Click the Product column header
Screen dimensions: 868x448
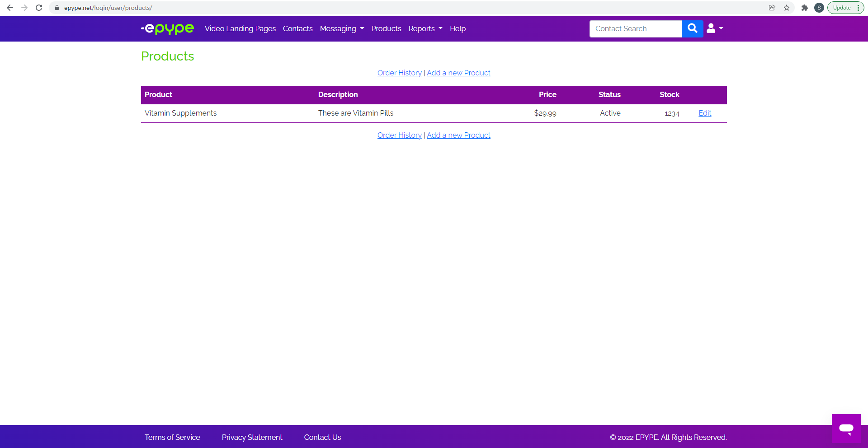point(158,94)
